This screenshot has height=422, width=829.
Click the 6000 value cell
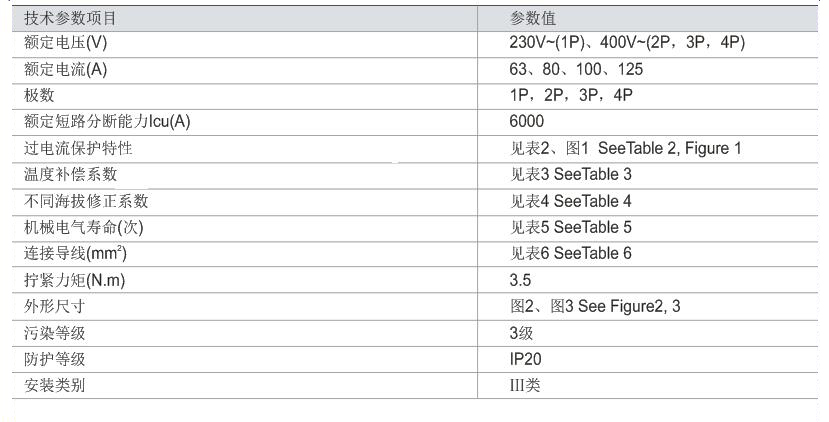click(527, 122)
